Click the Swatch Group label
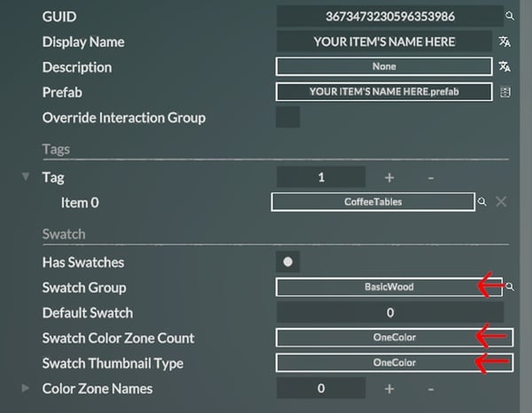This screenshot has width=532, height=413. pos(84,287)
